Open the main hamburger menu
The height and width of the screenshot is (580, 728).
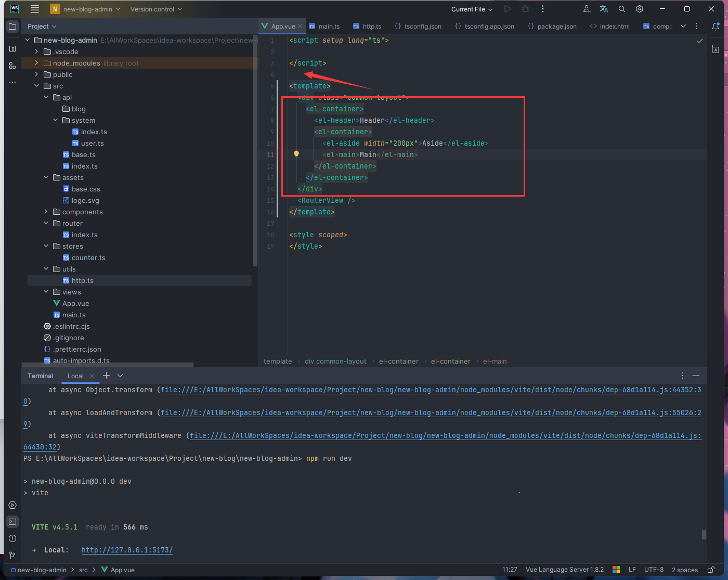pos(35,9)
